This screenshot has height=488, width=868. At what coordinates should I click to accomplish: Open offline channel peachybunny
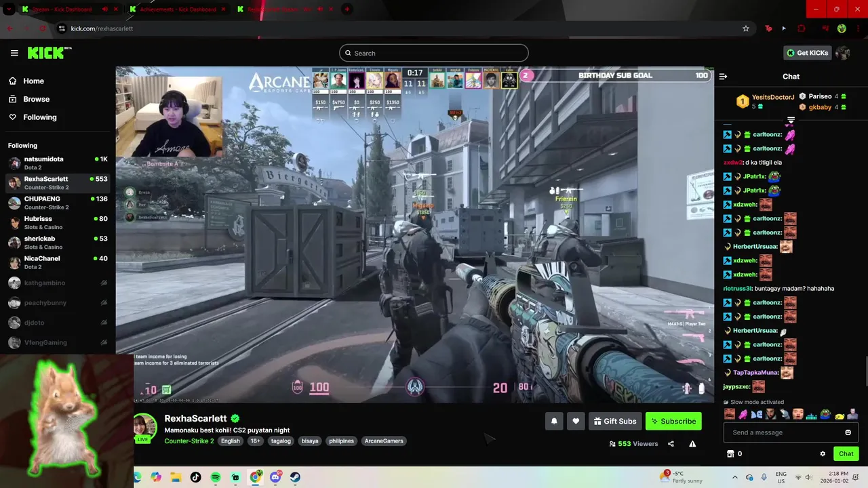(x=58, y=302)
